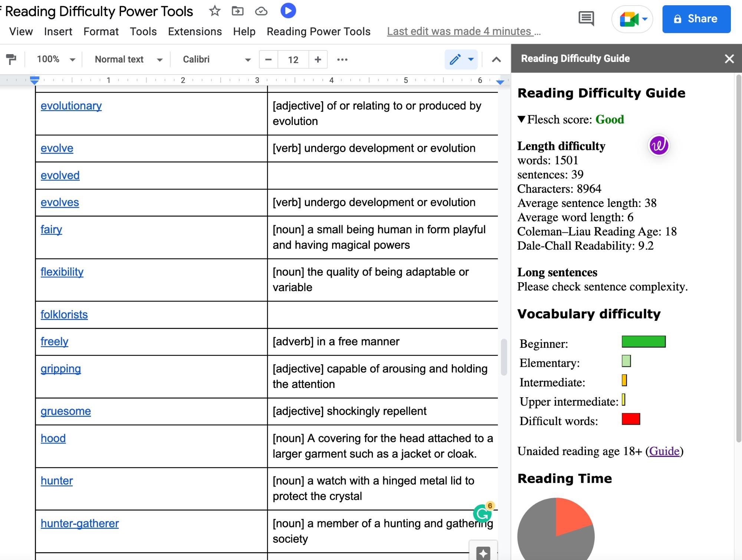Follow the evolved word link
This screenshot has width=742, height=560.
tap(60, 175)
